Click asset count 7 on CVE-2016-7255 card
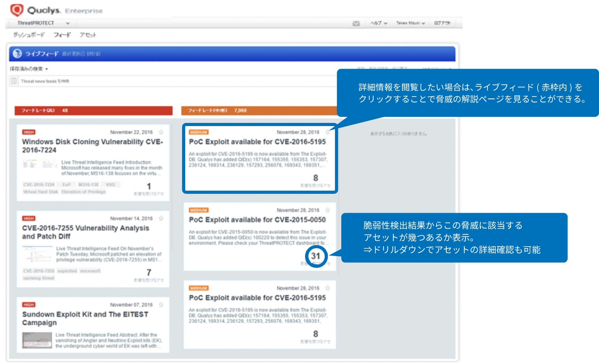Viewport: 599px width, 364px height. (x=149, y=273)
